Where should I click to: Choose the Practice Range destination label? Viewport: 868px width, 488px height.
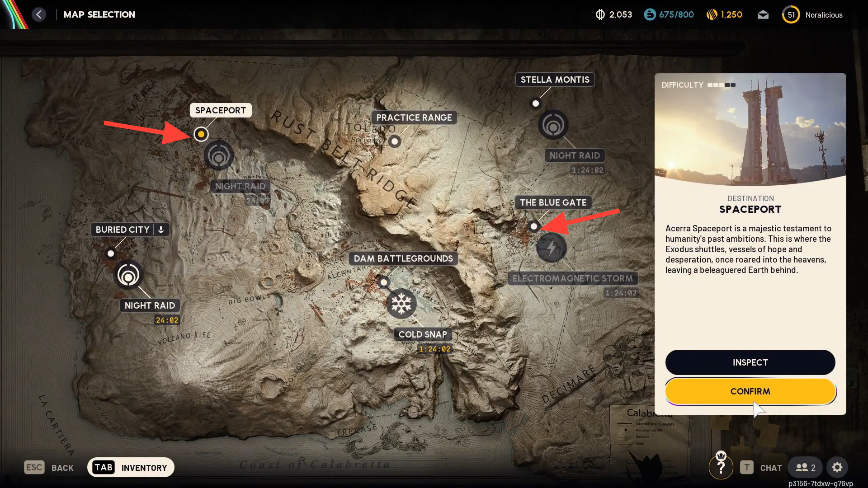coord(414,117)
